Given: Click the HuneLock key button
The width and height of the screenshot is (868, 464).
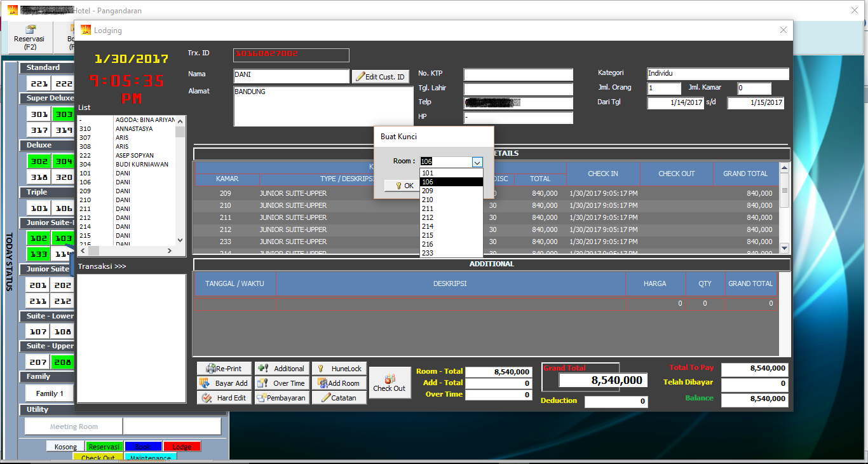Looking at the screenshot, I should coord(339,369).
